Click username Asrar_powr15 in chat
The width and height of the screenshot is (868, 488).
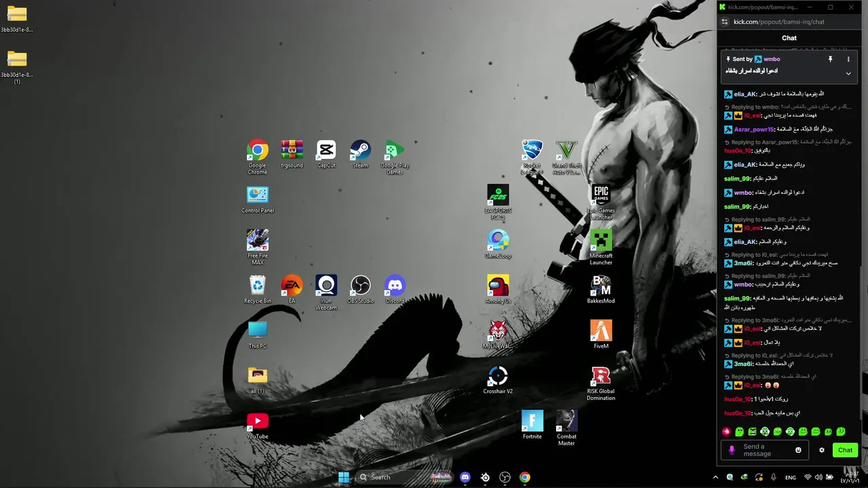point(755,129)
